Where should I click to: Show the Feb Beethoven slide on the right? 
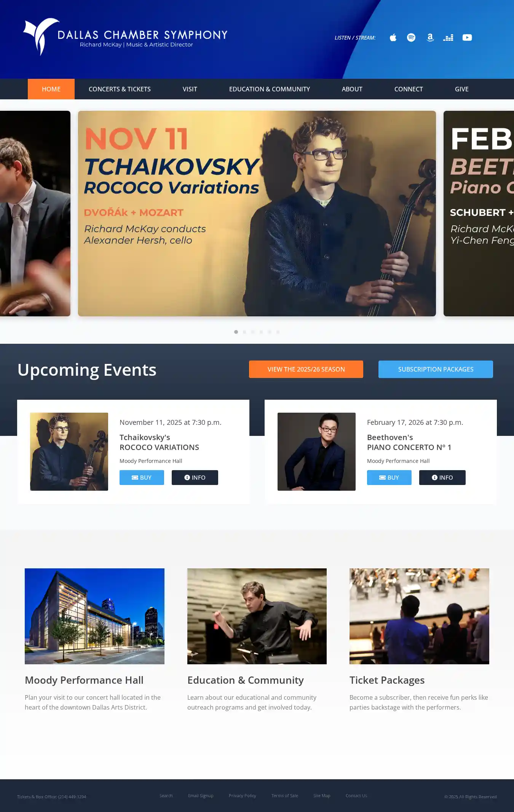[x=479, y=214]
